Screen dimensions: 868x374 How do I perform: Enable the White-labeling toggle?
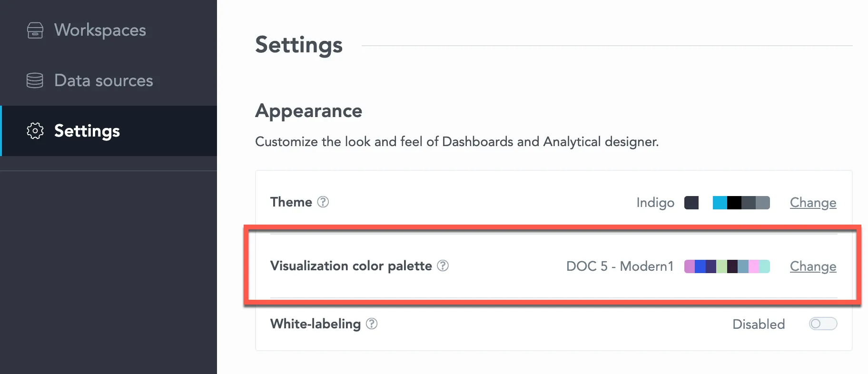click(x=823, y=324)
